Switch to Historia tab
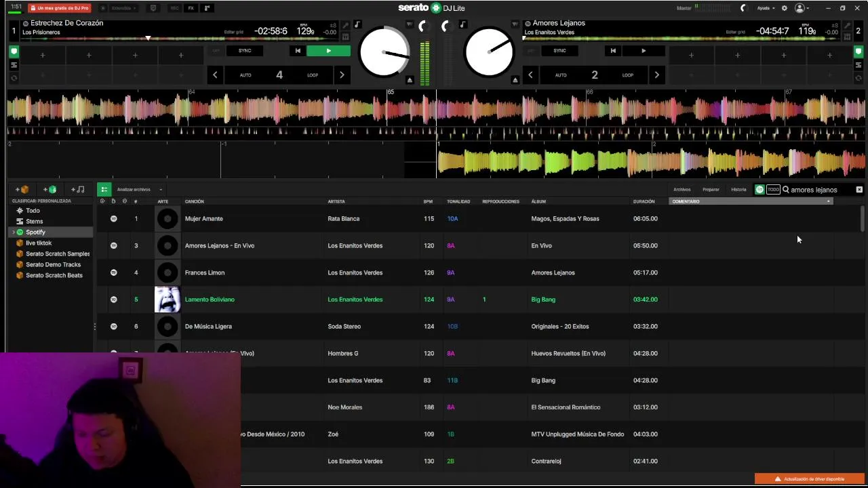The height and width of the screenshot is (488, 868). point(738,190)
